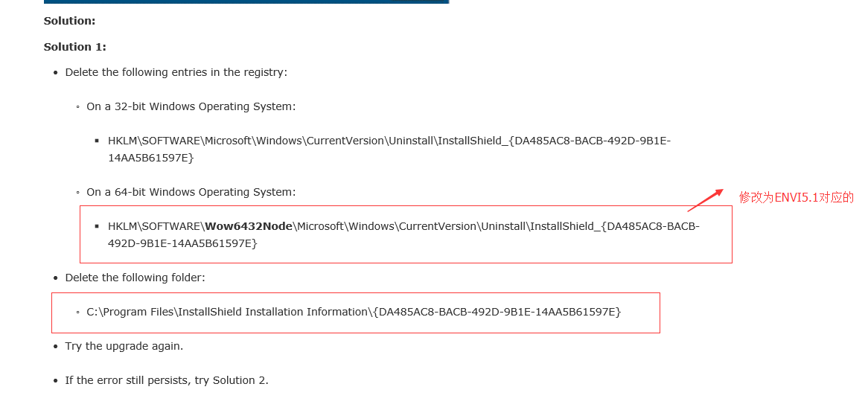Click the "Solution:" heading
Viewport: 868px width, 410px height.
(x=70, y=21)
